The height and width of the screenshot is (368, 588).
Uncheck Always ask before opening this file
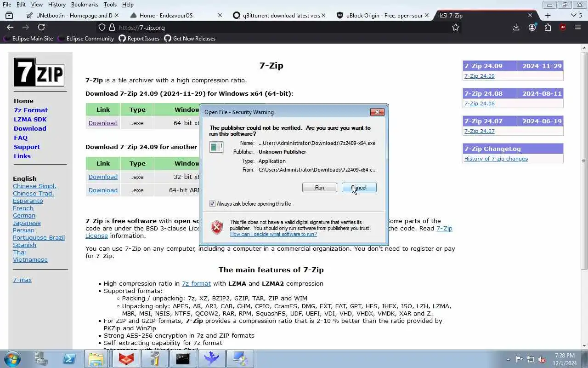pos(212,203)
